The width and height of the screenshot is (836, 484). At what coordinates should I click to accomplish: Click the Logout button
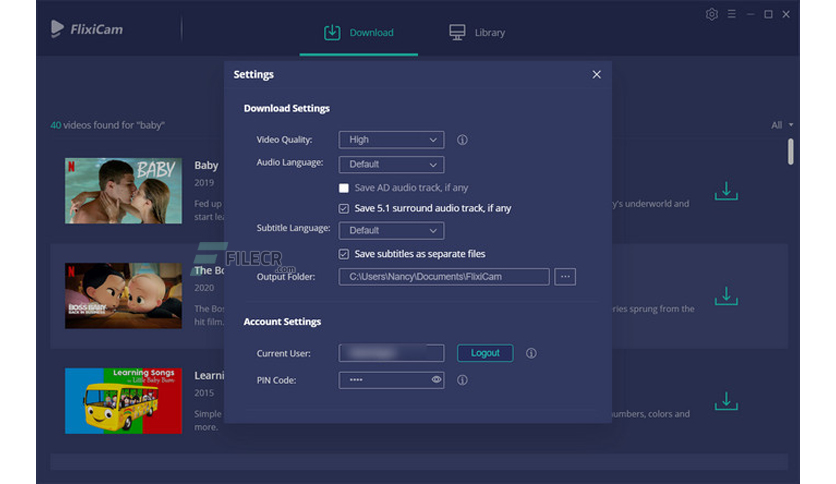[485, 353]
